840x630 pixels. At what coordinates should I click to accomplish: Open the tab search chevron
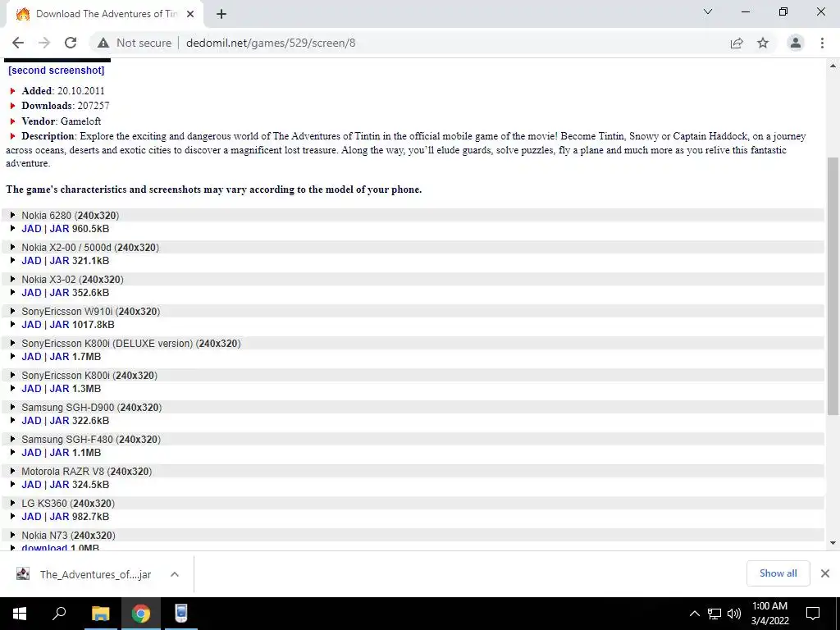[x=708, y=11]
